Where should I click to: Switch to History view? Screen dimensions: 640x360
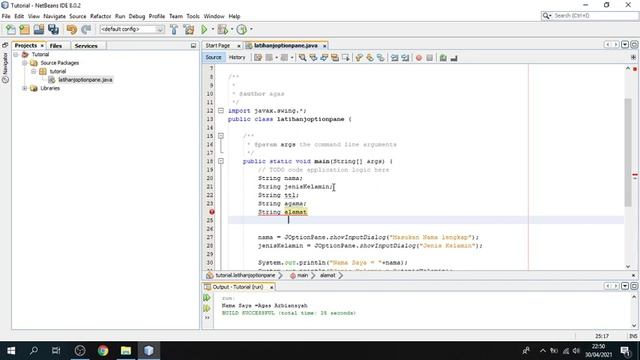[x=237, y=58]
